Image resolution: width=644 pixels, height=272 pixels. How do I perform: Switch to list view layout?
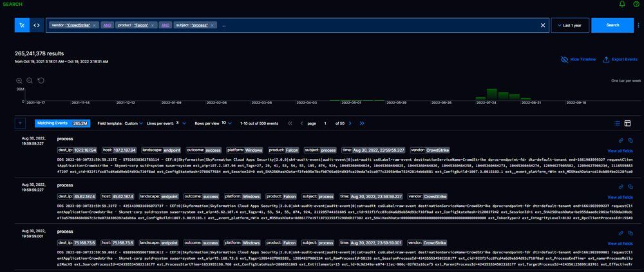click(617, 123)
